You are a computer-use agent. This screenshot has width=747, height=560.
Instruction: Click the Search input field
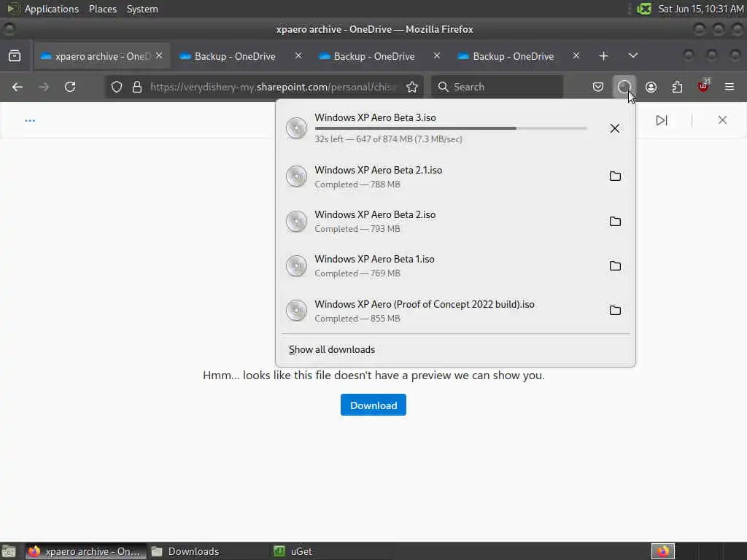pyautogui.click(x=497, y=87)
